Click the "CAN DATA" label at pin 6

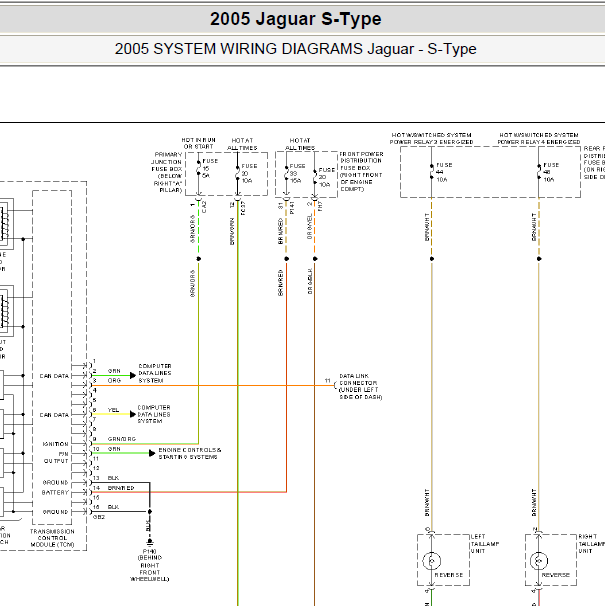[x=54, y=415]
